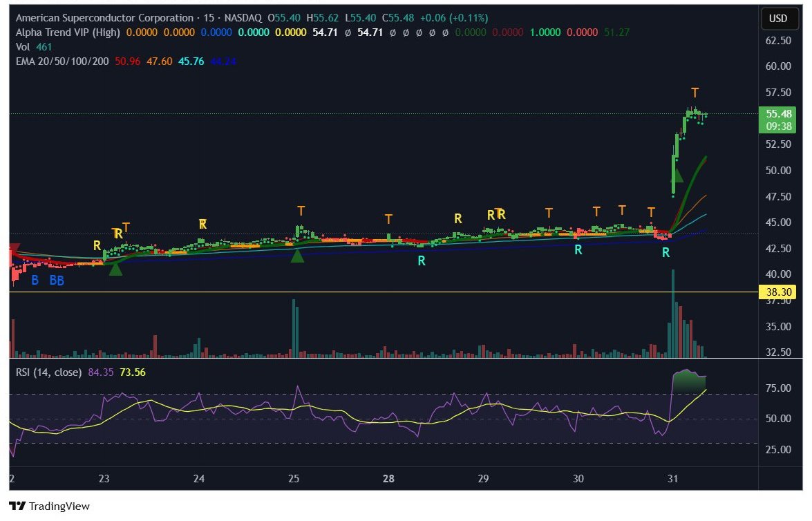
Task: Click the green up triangle on the 31 spike
Action: pos(677,175)
